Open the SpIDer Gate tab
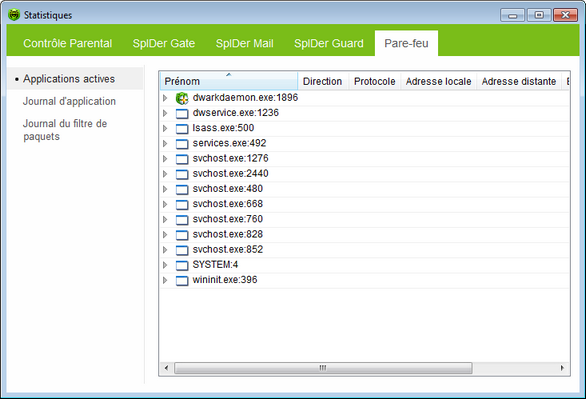Image resolution: width=586 pixels, height=399 pixels. coord(164,43)
